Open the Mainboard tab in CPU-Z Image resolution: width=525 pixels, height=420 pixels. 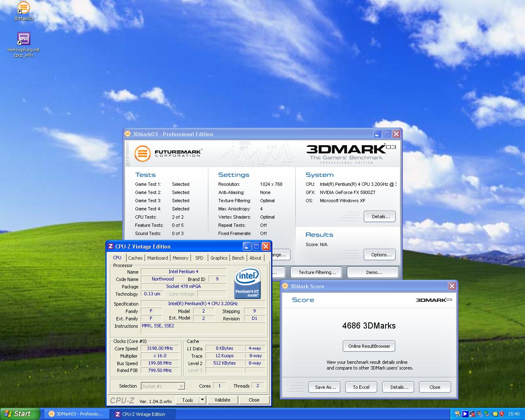click(x=157, y=258)
